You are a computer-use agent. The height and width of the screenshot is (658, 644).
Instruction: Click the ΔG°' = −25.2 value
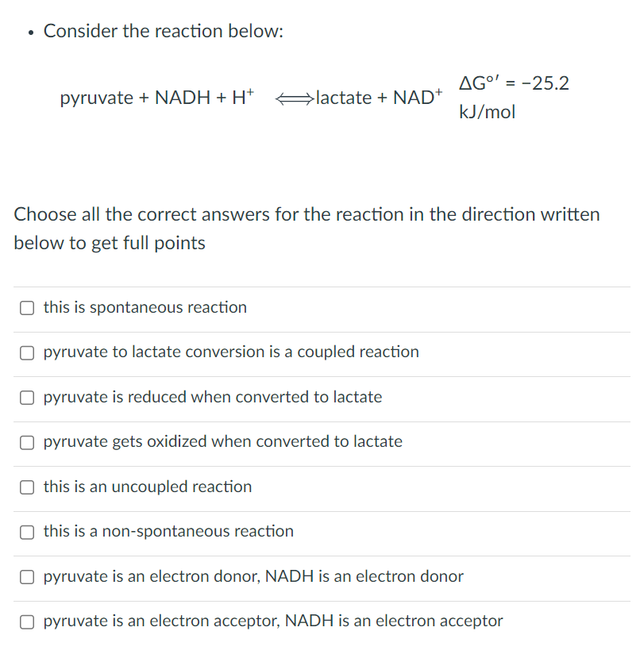[x=513, y=83]
